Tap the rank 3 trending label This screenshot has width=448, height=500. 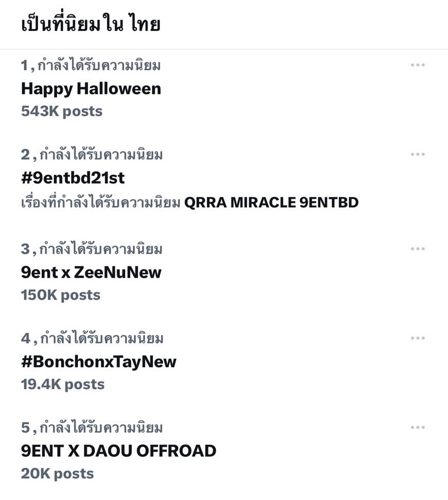click(92, 249)
